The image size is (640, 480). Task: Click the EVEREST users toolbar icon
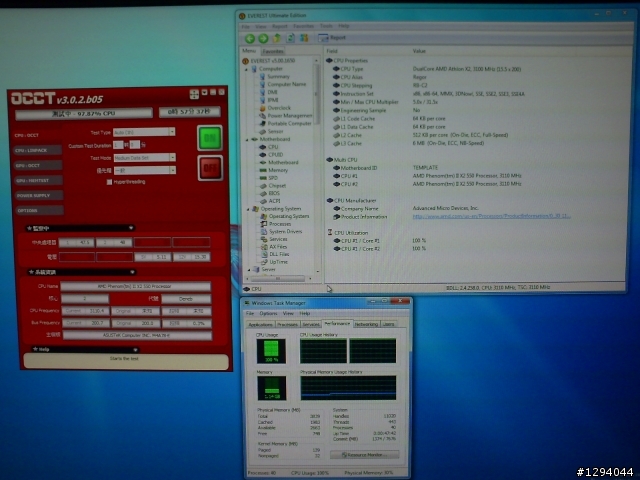pos(304,38)
